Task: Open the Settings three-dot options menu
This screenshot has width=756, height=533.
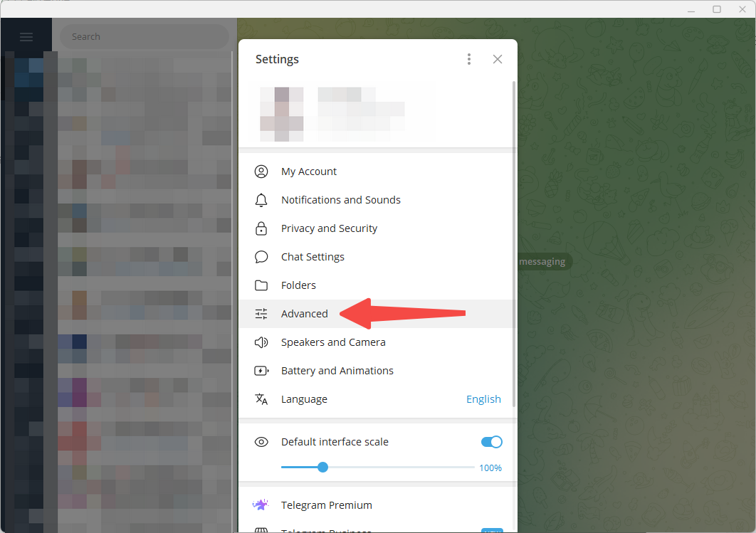Action: tap(468, 59)
